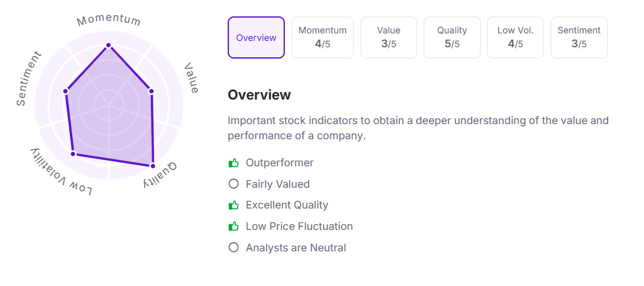Select the Overview tab
The height and width of the screenshot is (286, 644).
[256, 38]
